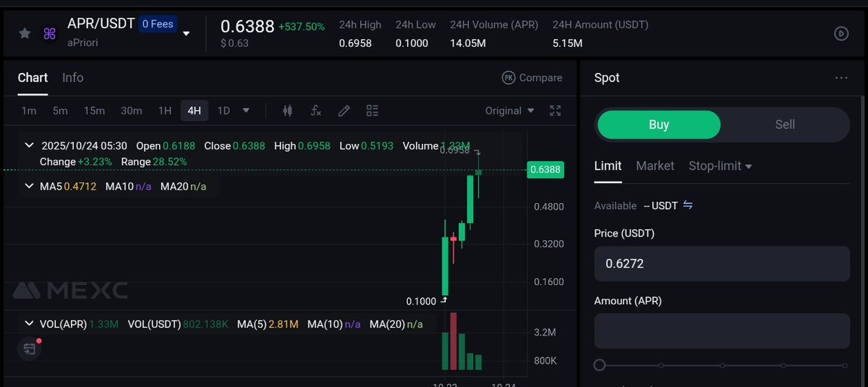868x387 pixels.
Task: Switch to the Info tab
Action: (72, 77)
